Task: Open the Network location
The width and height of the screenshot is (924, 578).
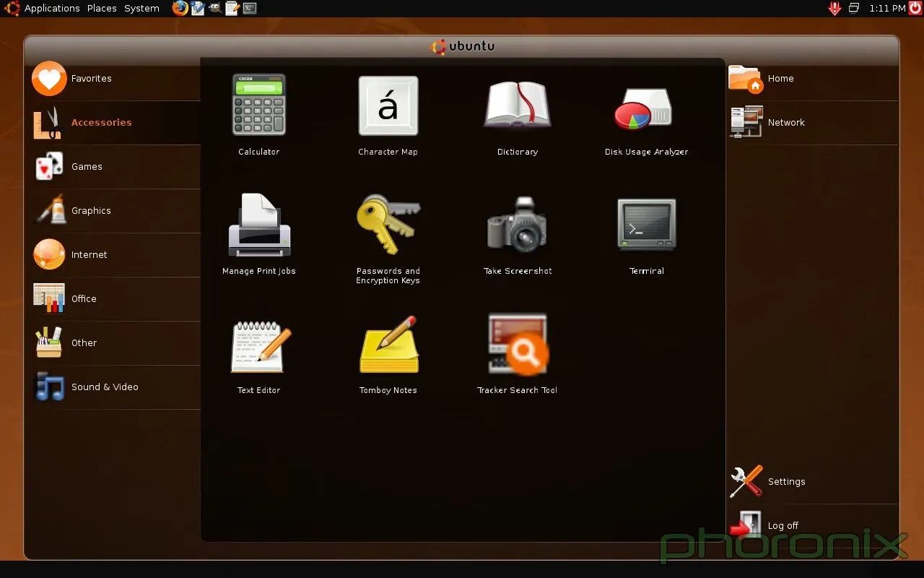Action: click(812, 123)
